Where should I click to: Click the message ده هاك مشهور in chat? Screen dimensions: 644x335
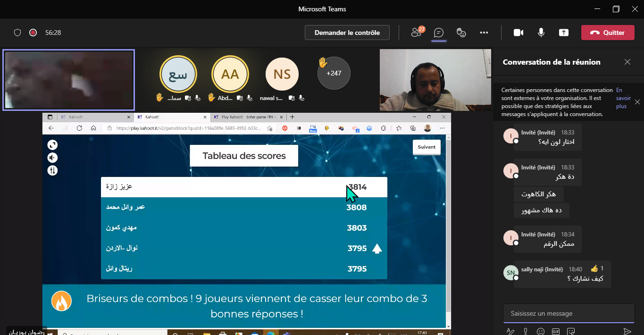541,210
